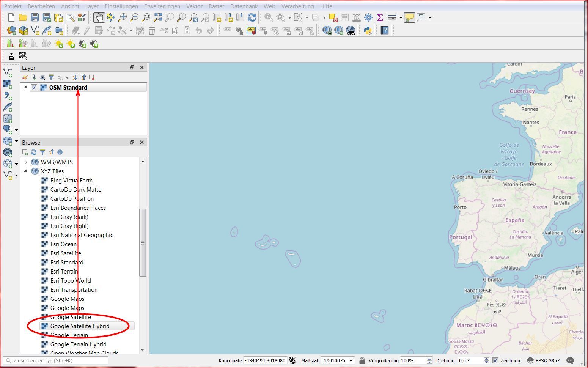The width and height of the screenshot is (588, 368).
Task: Zoom to full extent
Action: (x=158, y=17)
